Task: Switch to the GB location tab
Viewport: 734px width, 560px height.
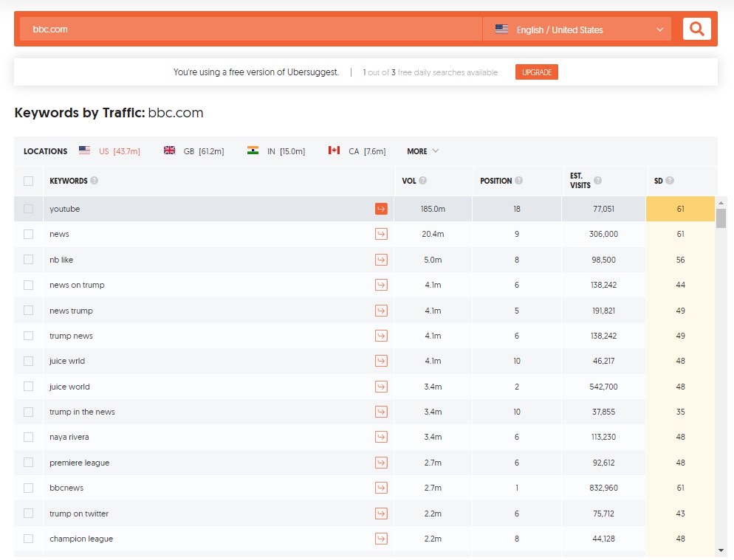Action: (193, 151)
